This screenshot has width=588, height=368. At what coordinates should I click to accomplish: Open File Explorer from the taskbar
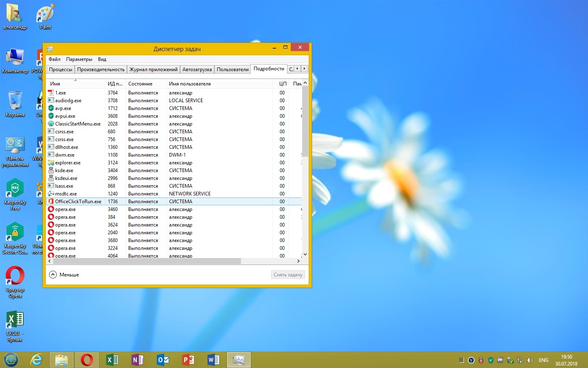pos(62,360)
